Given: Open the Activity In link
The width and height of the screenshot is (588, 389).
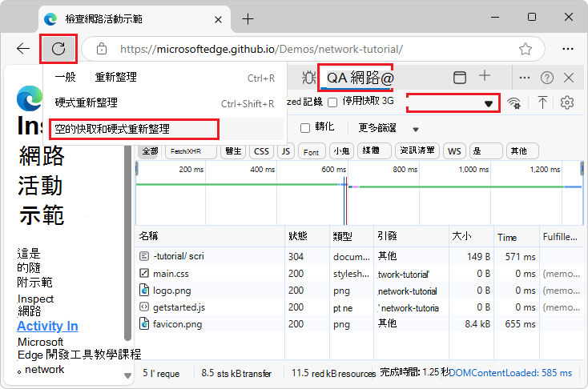Looking at the screenshot, I should (47, 326).
